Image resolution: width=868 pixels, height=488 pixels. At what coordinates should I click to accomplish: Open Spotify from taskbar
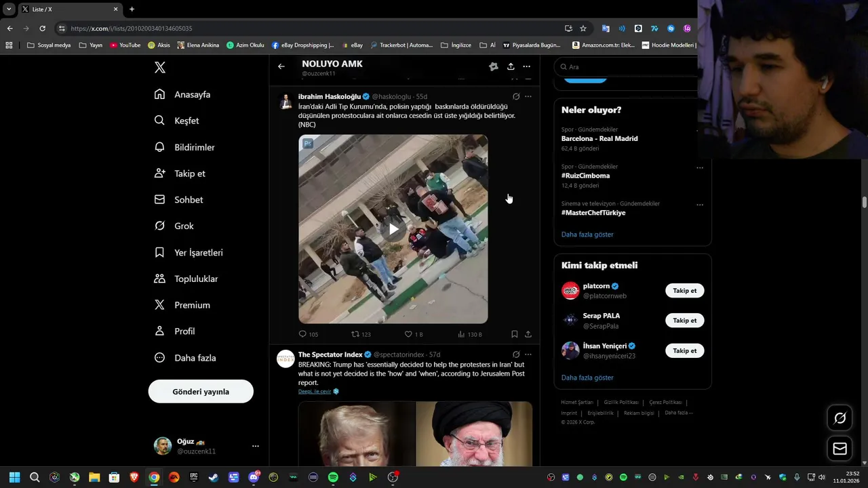333,477
